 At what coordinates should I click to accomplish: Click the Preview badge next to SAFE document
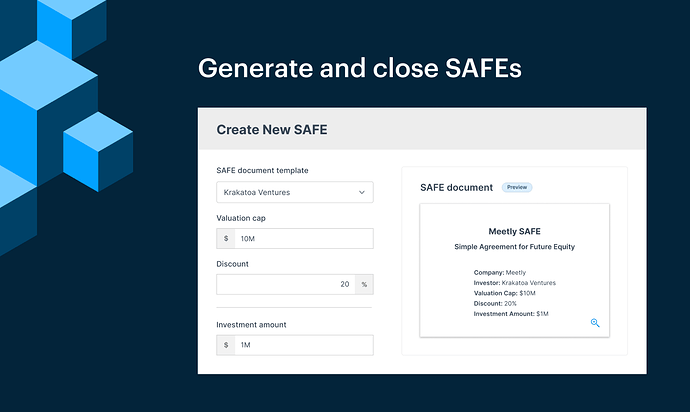click(517, 188)
